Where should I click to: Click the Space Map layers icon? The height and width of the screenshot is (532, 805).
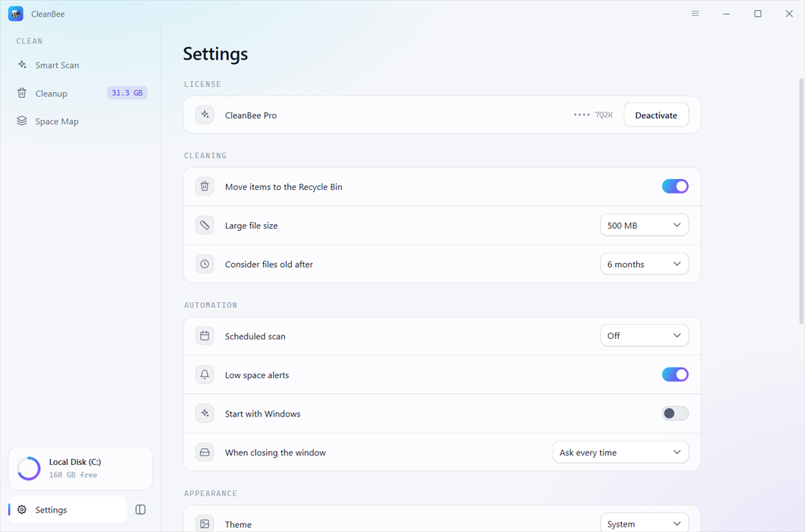pos(22,121)
